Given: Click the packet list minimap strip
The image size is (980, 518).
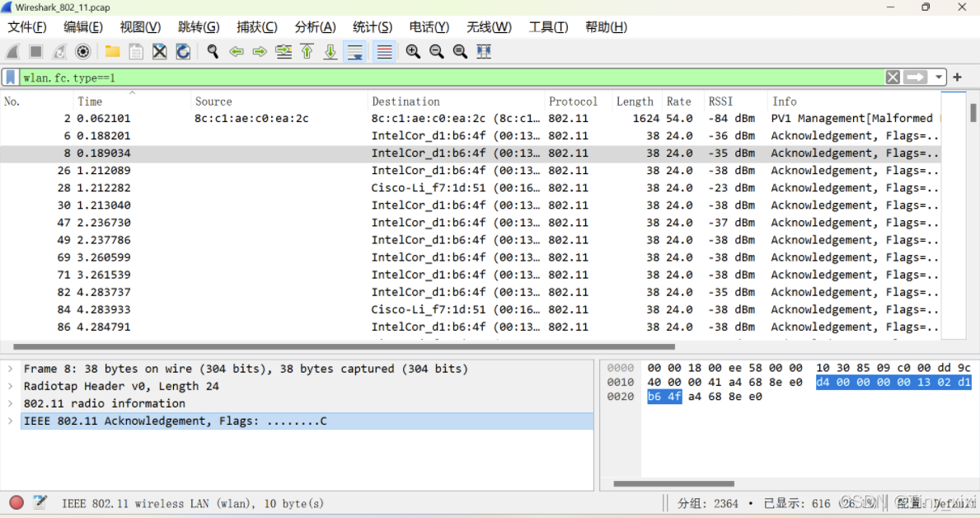Looking at the screenshot, I should tap(954, 216).
